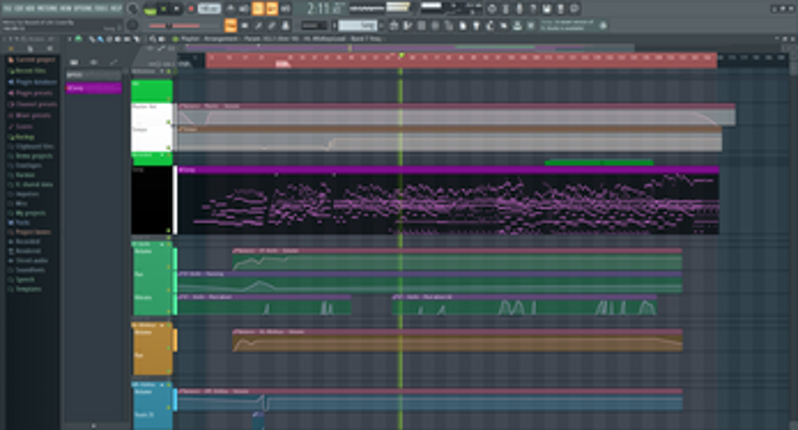The width and height of the screenshot is (798, 430).
Task: Select the paint brush tool in playlist
Action: pyautogui.click(x=100, y=39)
